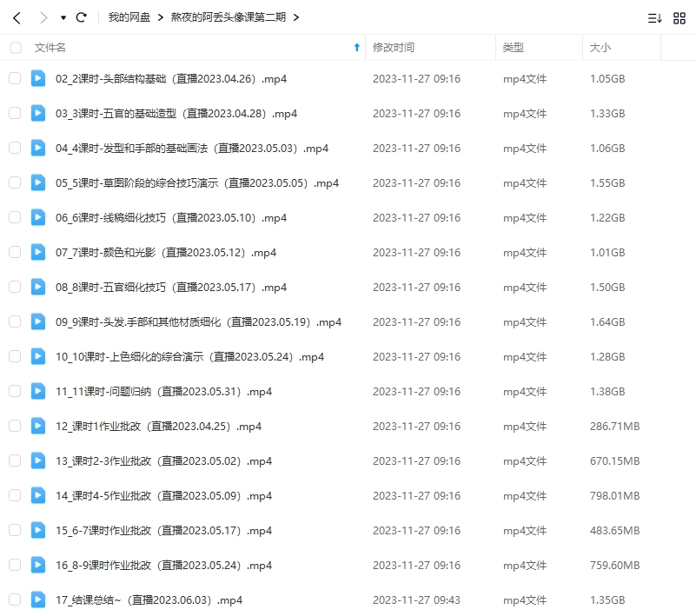Screen dimensions: 696x616
Task: Check the box for 03_3课时-五官的基础造型
Action: [x=15, y=114]
